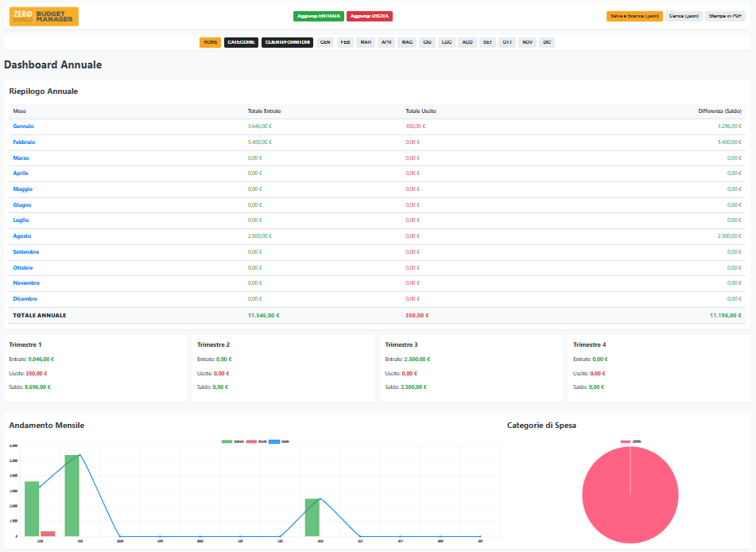The image size is (756, 552).
Task: Toggle the Entrate series in chart legend
Action: click(x=232, y=441)
